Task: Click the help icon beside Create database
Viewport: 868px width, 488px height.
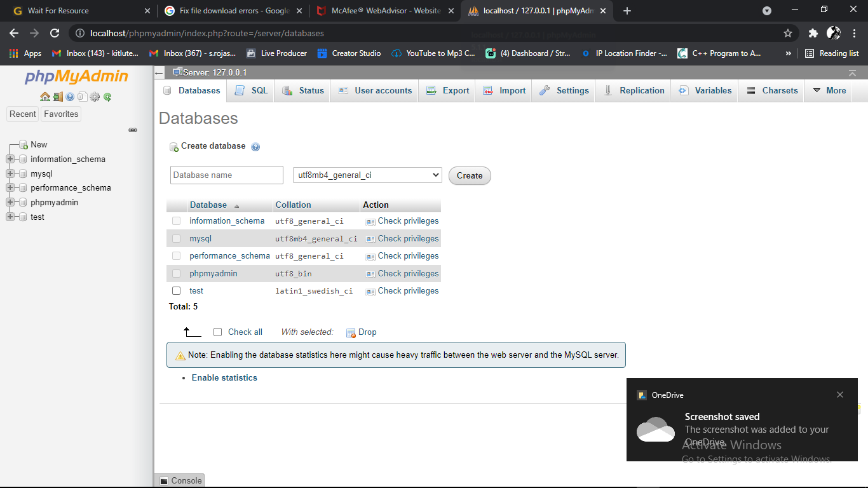Action: (255, 147)
